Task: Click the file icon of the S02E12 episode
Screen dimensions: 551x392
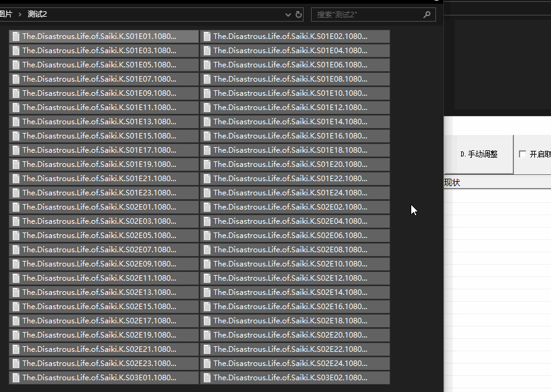Action: pyautogui.click(x=207, y=278)
